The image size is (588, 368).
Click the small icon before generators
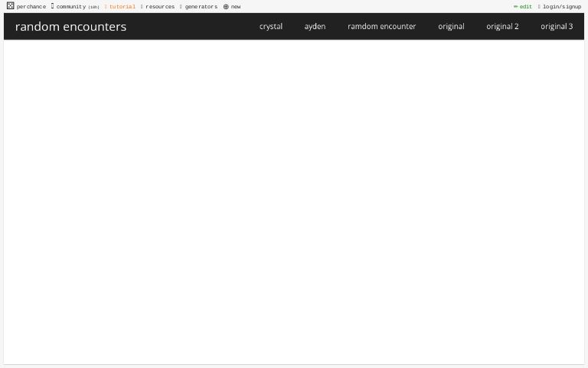click(181, 7)
